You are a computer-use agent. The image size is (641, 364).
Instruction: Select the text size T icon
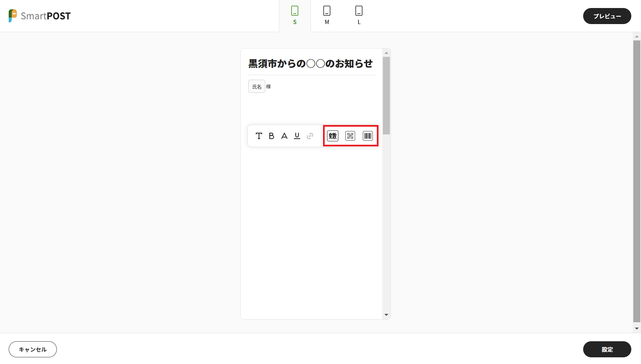click(x=259, y=136)
